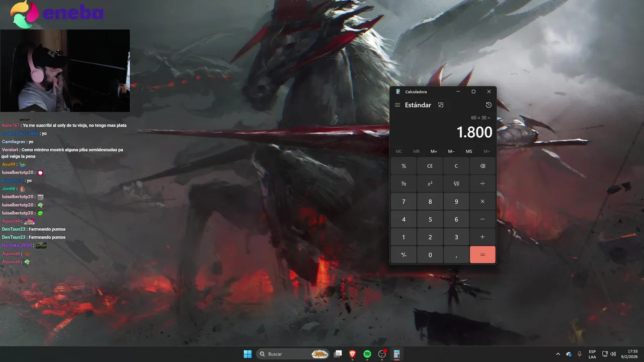The width and height of the screenshot is (644, 362).
Task: Click the 1.800 result display
Action: [x=474, y=132]
